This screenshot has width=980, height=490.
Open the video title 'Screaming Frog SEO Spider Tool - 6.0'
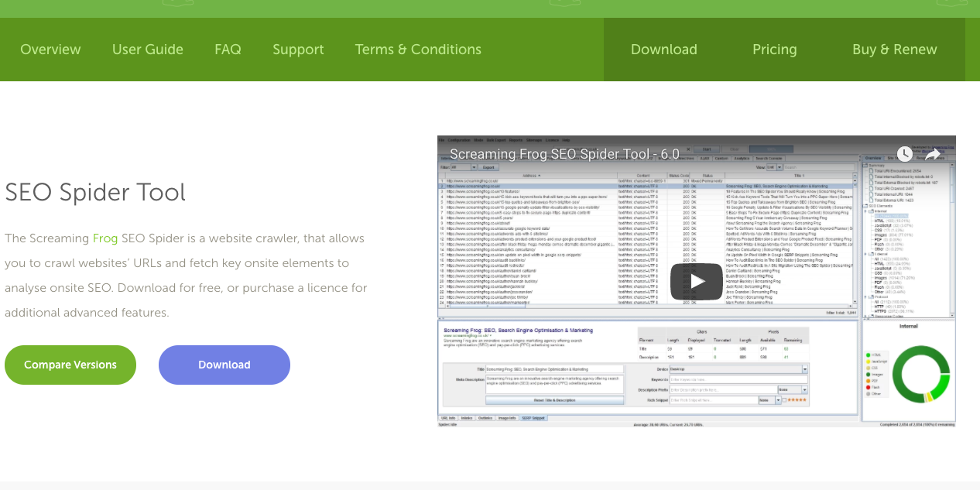tap(564, 154)
